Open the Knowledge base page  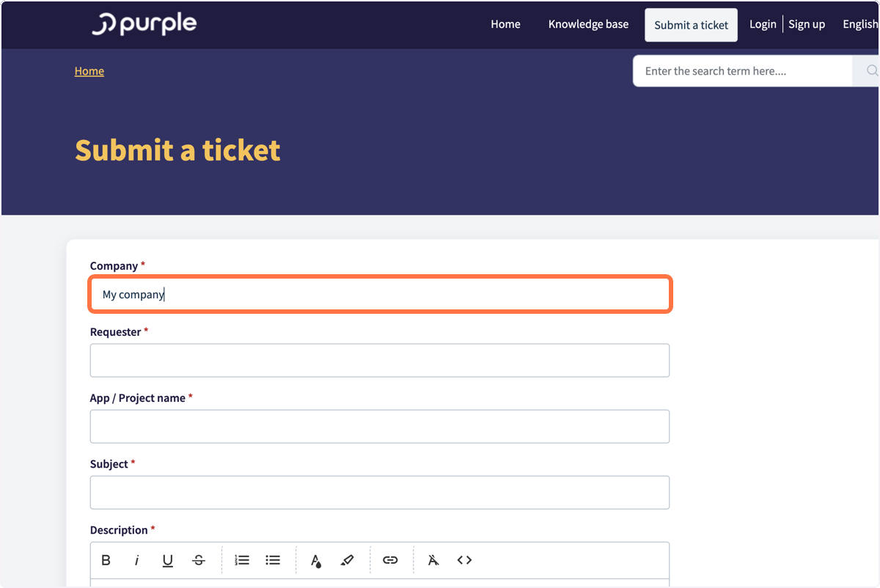pos(588,24)
